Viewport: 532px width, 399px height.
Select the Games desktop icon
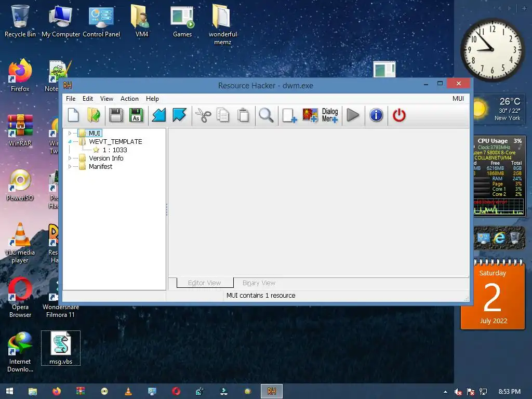pos(182,21)
